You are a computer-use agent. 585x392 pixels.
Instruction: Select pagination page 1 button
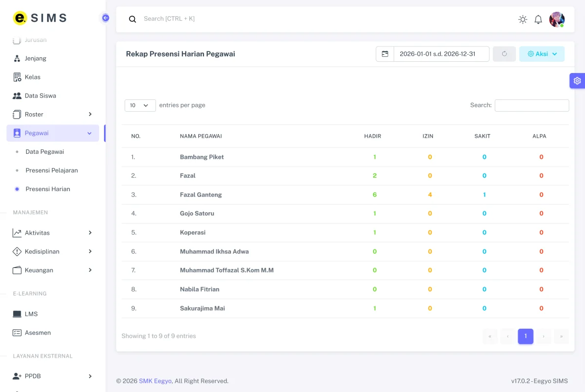point(525,337)
